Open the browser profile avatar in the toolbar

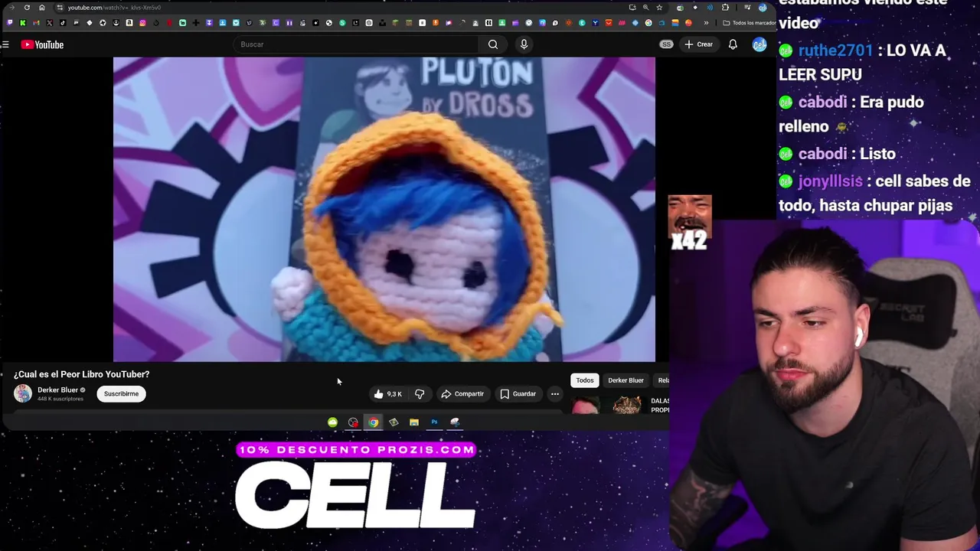(763, 8)
